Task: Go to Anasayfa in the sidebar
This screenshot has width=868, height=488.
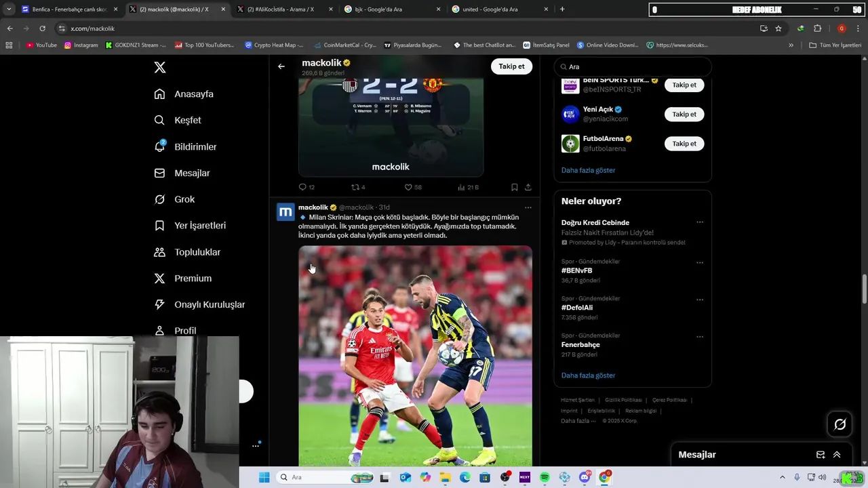Action: pyautogui.click(x=184, y=94)
